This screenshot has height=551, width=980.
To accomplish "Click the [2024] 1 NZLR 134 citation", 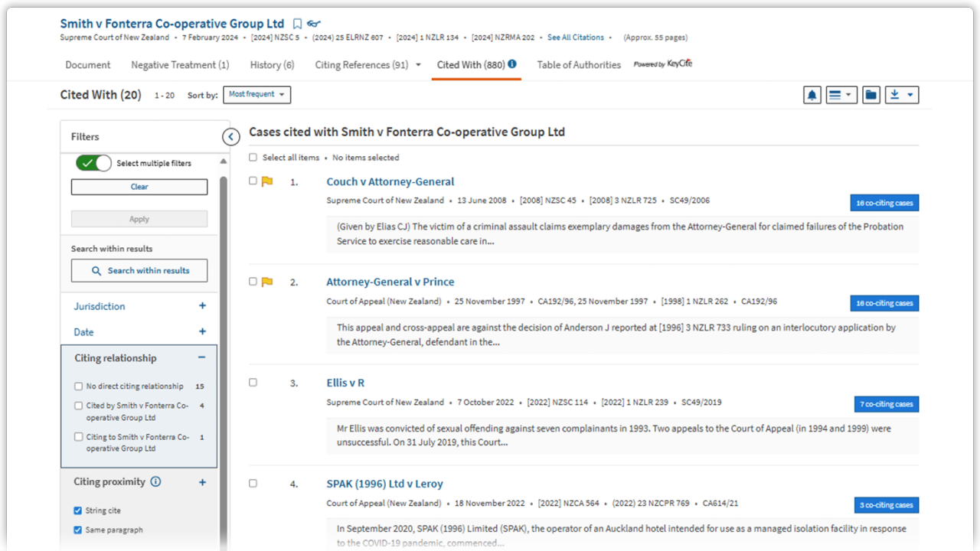I will pos(428,37).
